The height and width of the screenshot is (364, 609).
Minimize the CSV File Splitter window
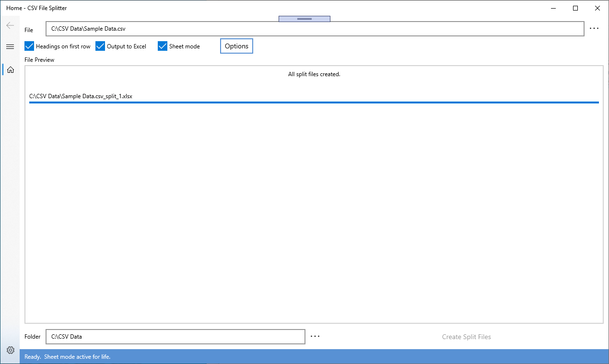(x=553, y=8)
